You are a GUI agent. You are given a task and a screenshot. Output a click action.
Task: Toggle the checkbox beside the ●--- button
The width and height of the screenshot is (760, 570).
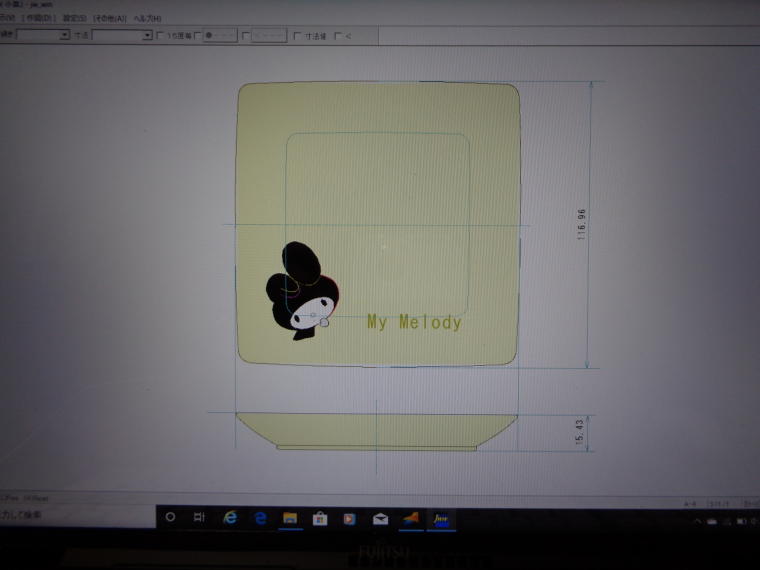(x=197, y=35)
